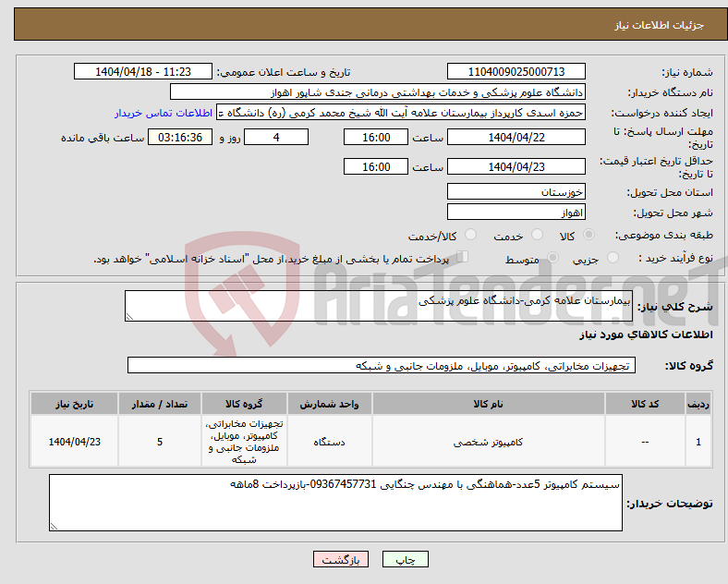Click the چاپ print button

coord(405,559)
